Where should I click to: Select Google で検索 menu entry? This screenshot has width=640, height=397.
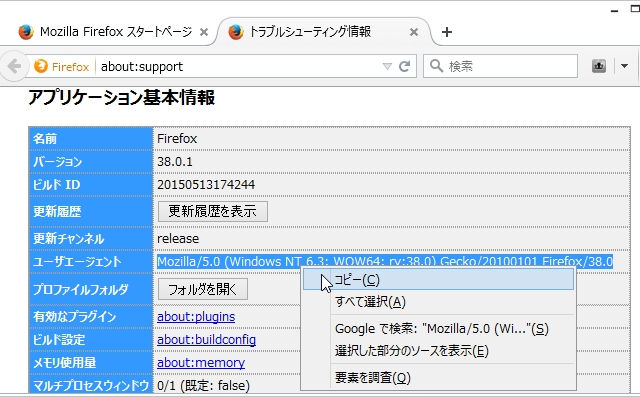[x=438, y=328]
